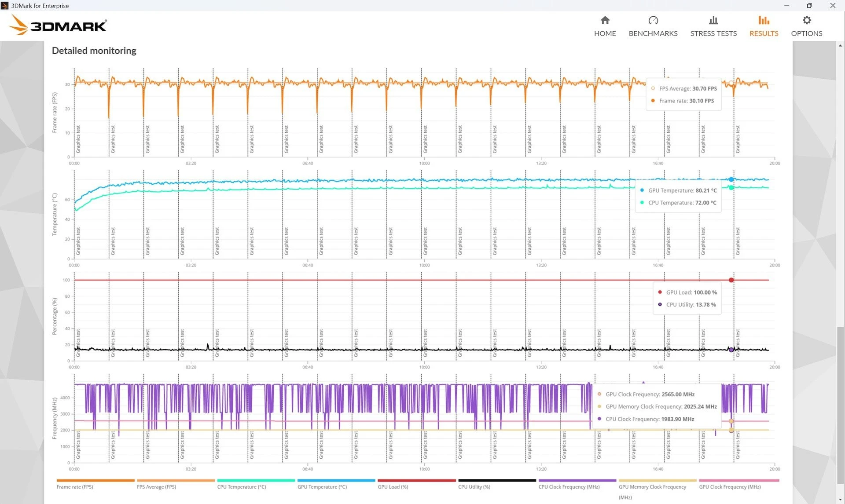Screen dimensions: 845x504
Task: Open Benchmarks via the gauge icon
Action: click(x=653, y=20)
